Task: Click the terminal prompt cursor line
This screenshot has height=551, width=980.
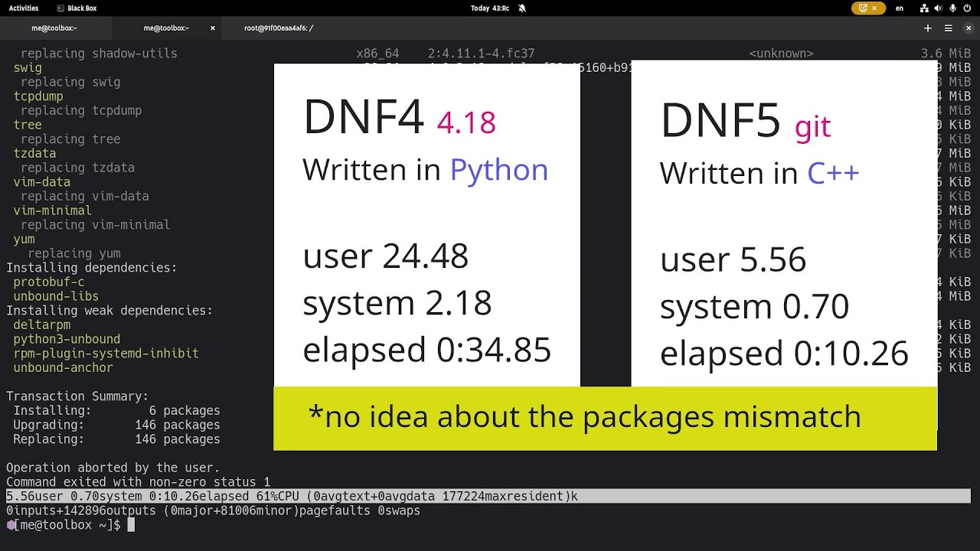Action: pyautogui.click(x=131, y=525)
